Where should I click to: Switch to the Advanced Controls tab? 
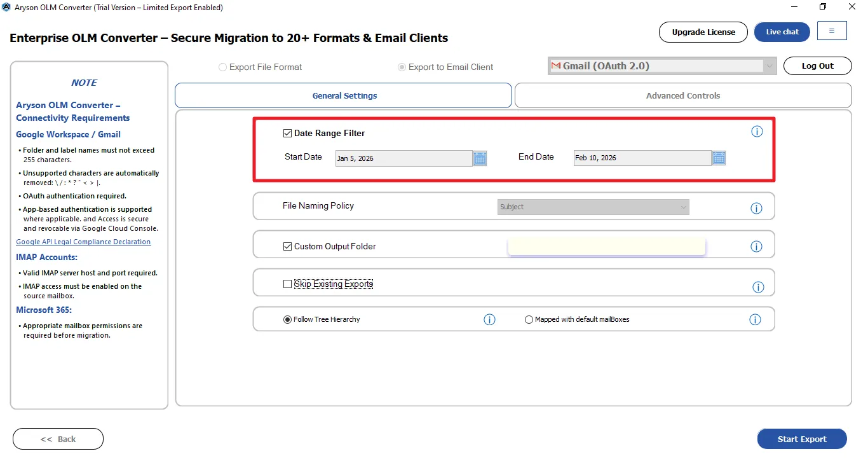[682, 95]
